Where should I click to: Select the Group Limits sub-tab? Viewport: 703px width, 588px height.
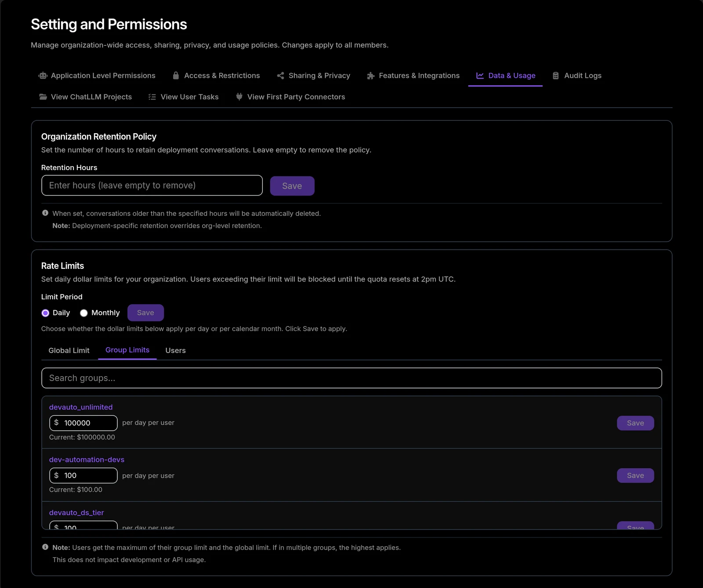[127, 350]
